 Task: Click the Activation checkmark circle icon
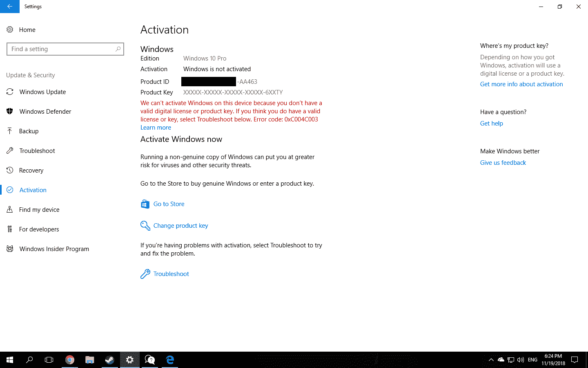click(10, 190)
